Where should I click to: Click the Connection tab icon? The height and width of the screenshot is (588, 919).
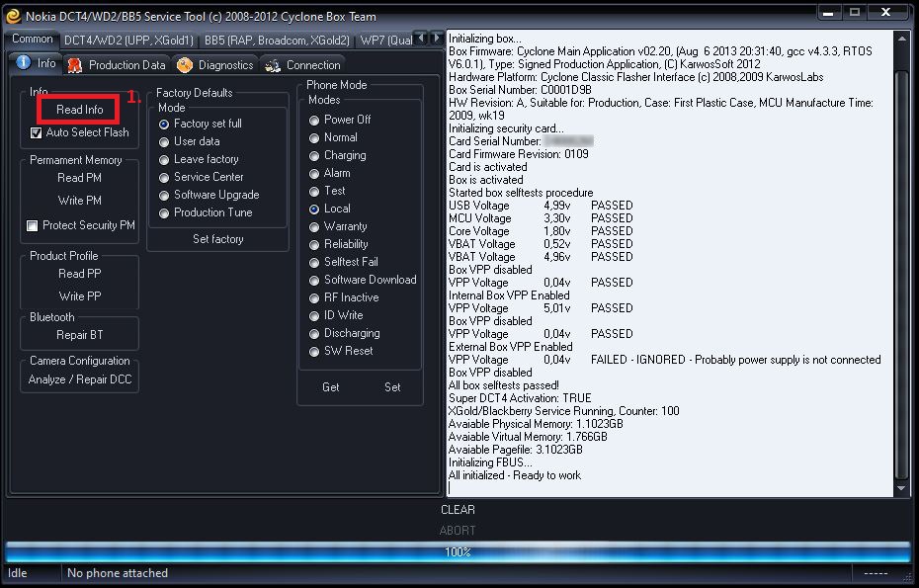(273, 65)
